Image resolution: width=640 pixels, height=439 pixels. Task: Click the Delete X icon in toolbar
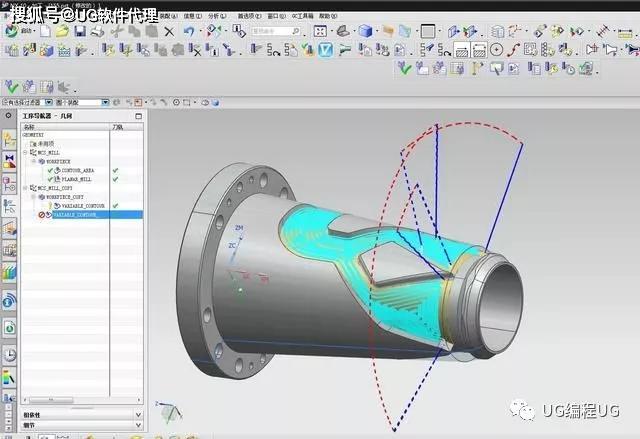[168, 32]
